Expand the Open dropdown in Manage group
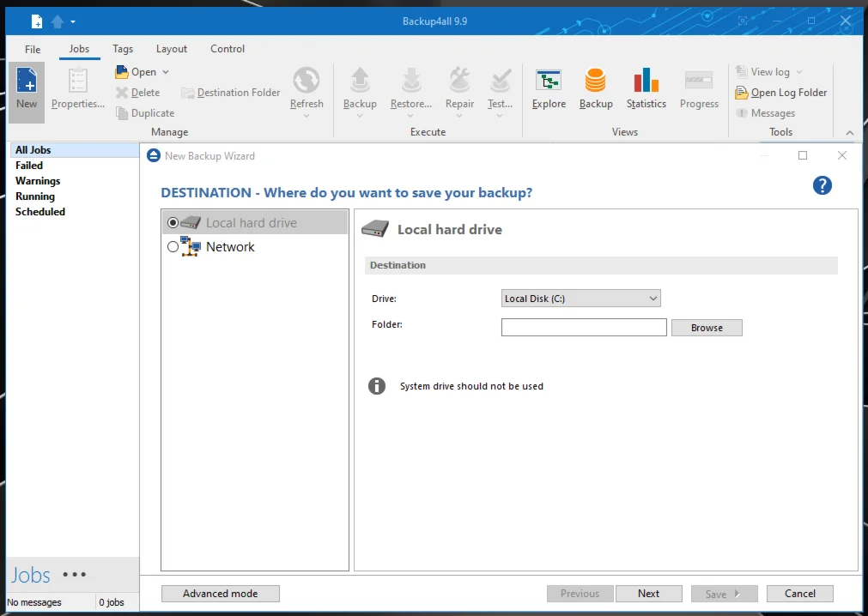868x616 pixels. click(x=166, y=72)
